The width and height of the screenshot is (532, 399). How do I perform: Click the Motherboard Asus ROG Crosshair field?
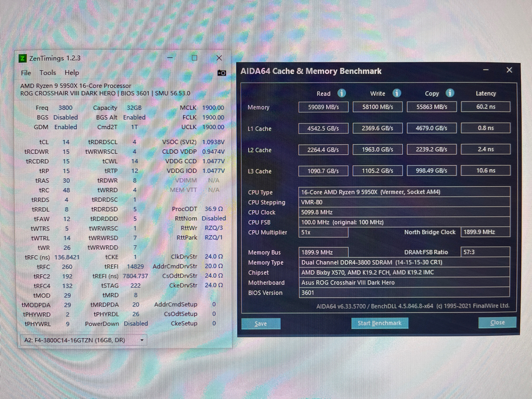(404, 282)
